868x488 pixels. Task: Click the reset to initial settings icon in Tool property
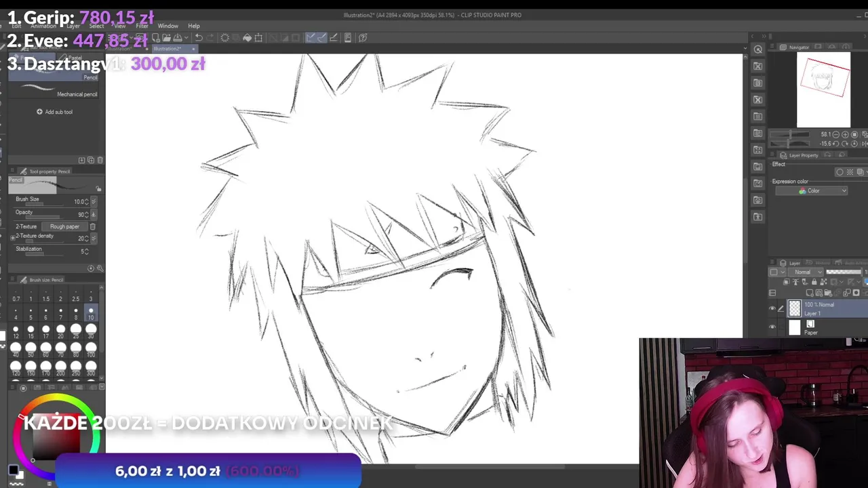pyautogui.click(x=91, y=268)
